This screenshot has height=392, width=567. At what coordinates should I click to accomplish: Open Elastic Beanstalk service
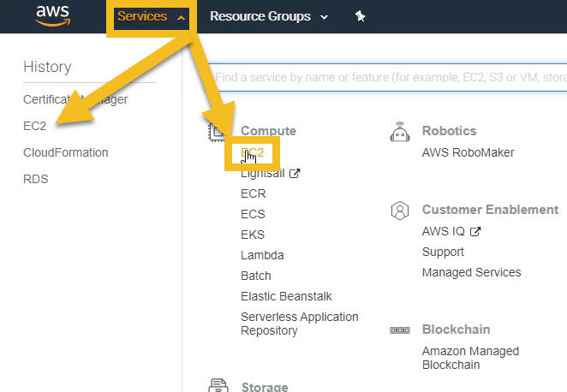click(x=286, y=296)
